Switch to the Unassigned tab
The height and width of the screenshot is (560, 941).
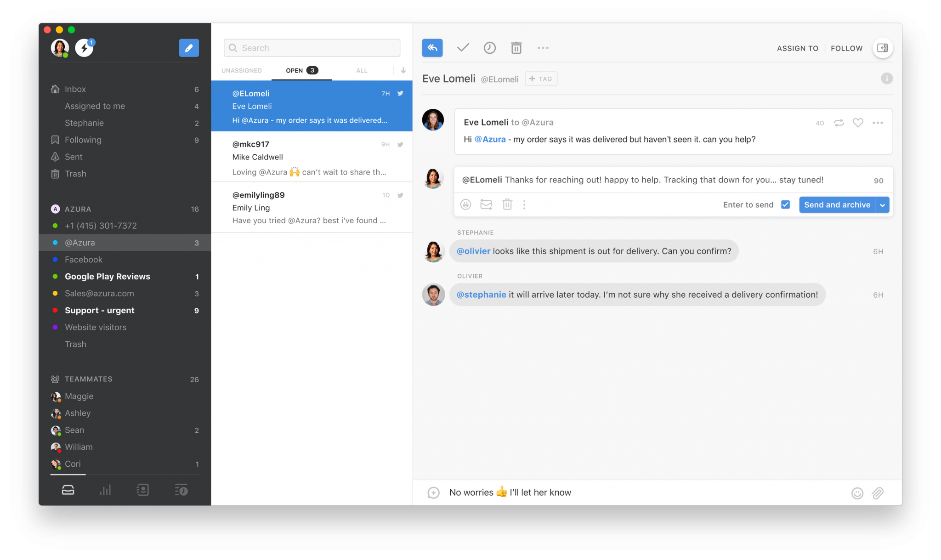tap(241, 70)
